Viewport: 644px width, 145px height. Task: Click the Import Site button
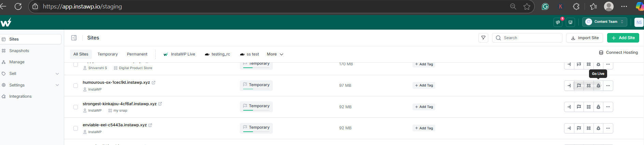click(585, 38)
